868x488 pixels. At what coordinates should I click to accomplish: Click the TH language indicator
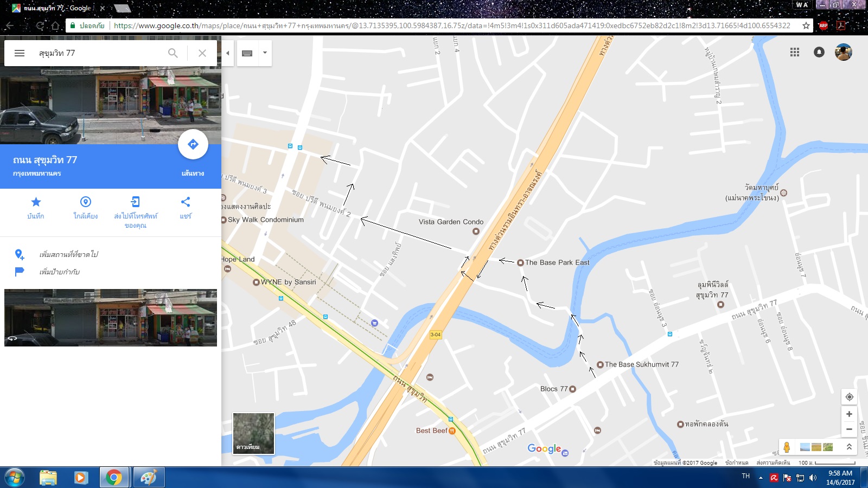(x=746, y=476)
